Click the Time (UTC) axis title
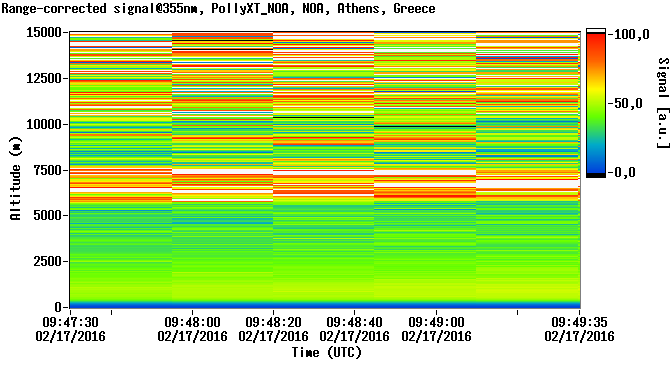This screenshot has height=378, width=672. click(x=327, y=352)
